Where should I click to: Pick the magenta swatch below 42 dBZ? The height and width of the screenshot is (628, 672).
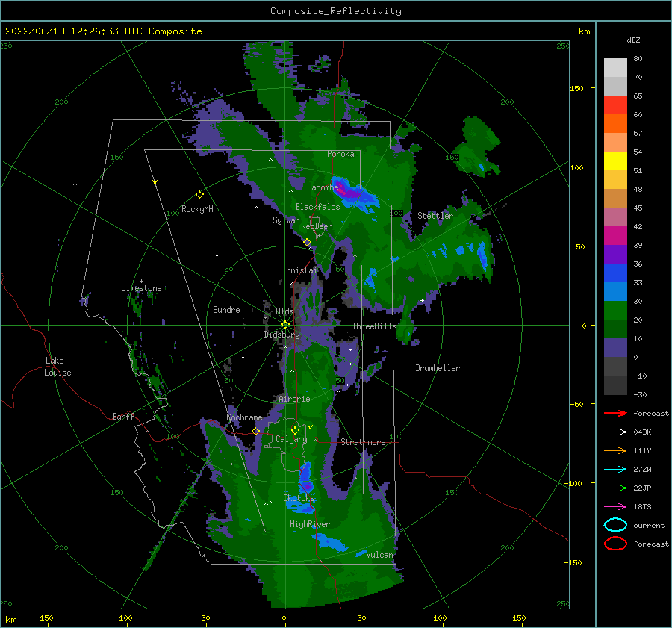click(x=615, y=235)
